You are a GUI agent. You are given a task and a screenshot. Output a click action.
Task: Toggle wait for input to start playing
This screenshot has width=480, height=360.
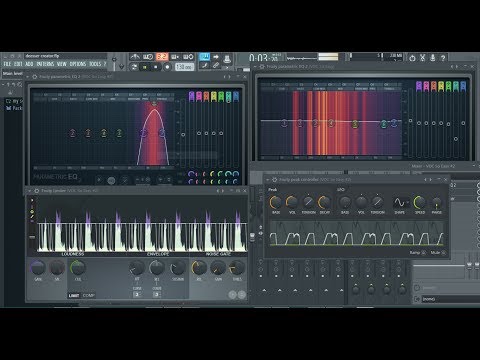click(148, 57)
